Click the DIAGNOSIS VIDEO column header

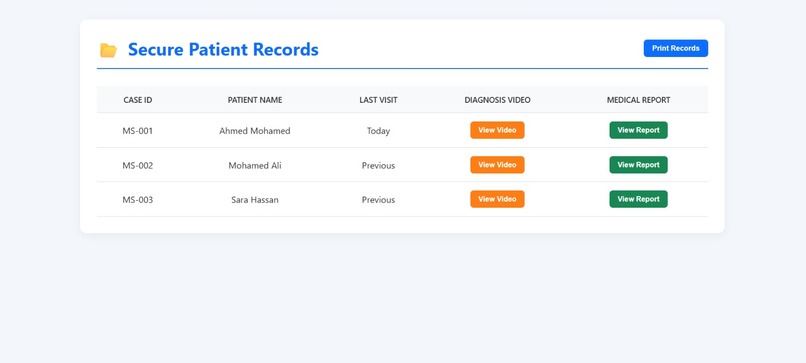pos(498,100)
